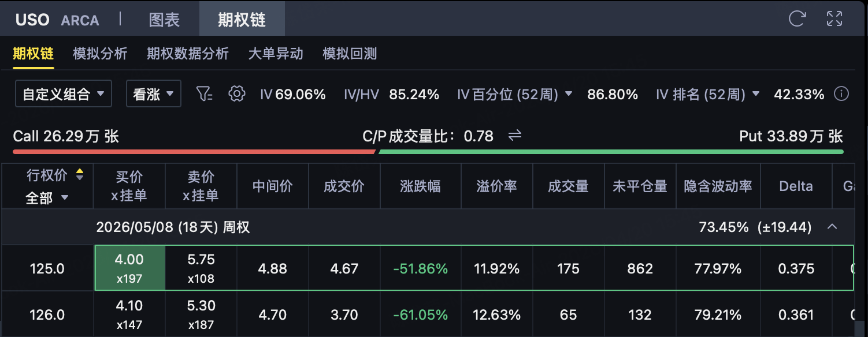868x337 pixels.
Task: Open the 期权数据分析 tab
Action: 188,54
